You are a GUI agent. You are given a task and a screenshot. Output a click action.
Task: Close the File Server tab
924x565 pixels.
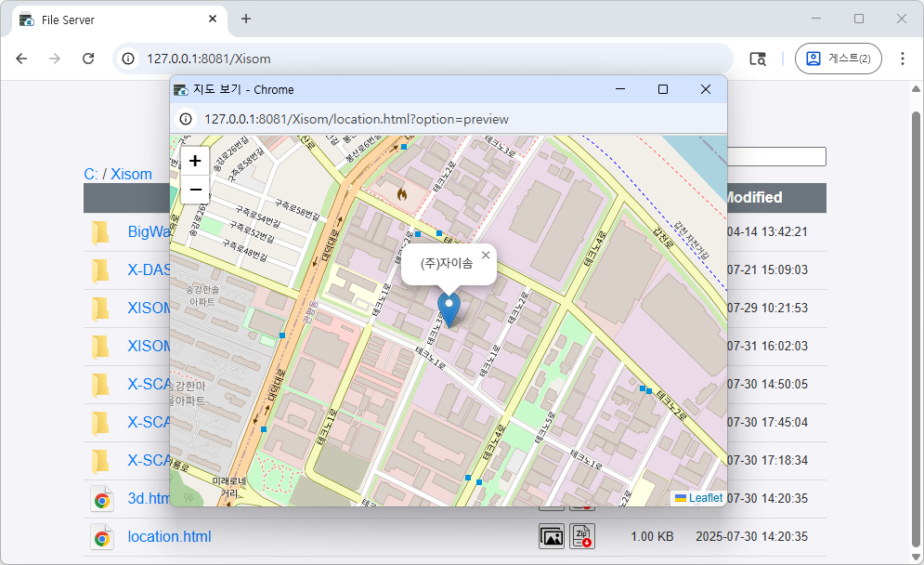pyautogui.click(x=213, y=19)
